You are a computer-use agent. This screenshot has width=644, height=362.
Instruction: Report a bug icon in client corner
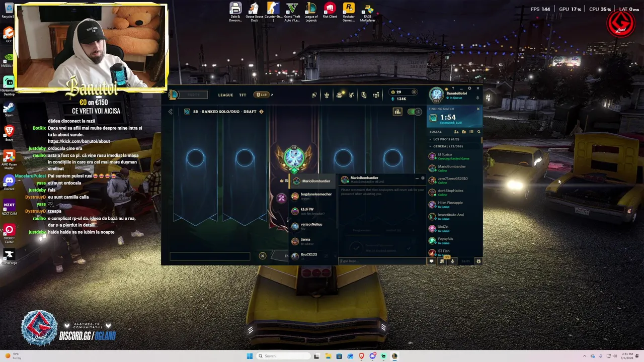(x=478, y=261)
